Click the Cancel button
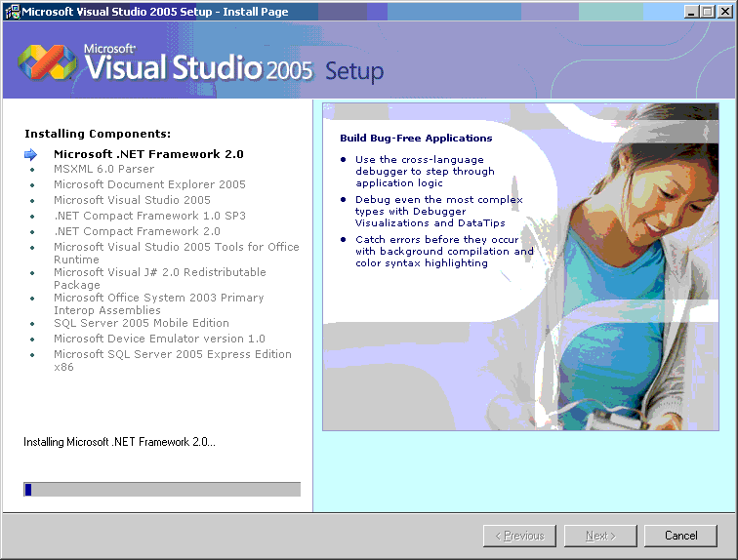Image resolution: width=738 pixels, height=560 pixels. point(680,536)
